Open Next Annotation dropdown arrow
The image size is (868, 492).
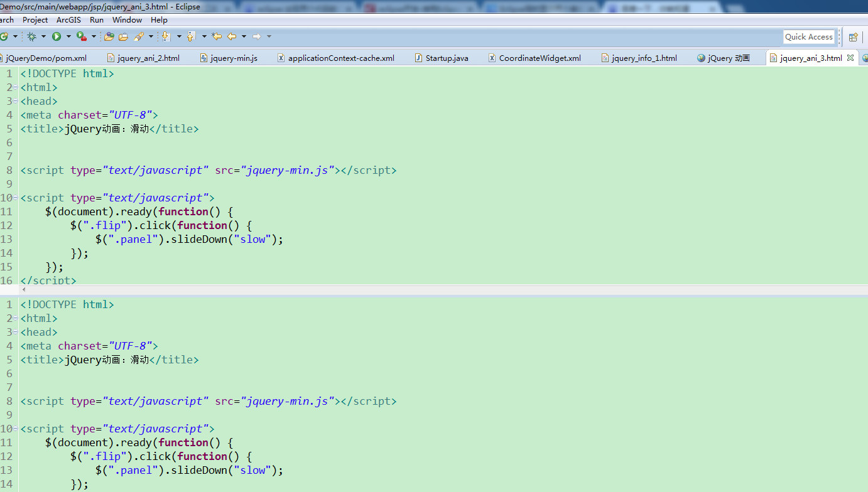(179, 36)
